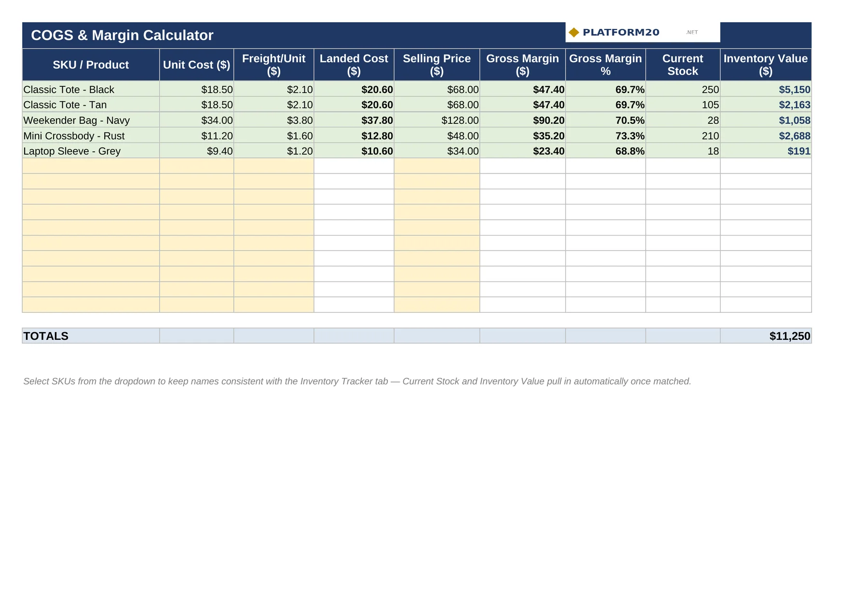
Task: Click the 70.5% gross margin cell
Action: (606, 120)
